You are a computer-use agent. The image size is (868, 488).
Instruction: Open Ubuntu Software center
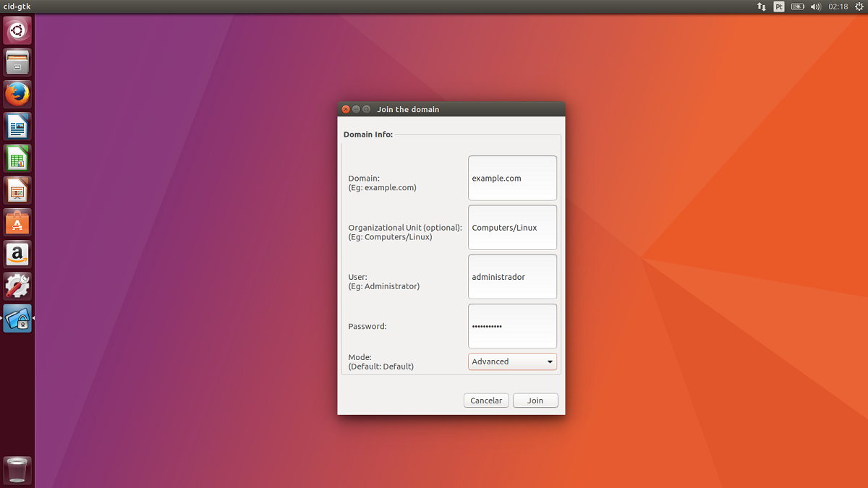coord(17,223)
